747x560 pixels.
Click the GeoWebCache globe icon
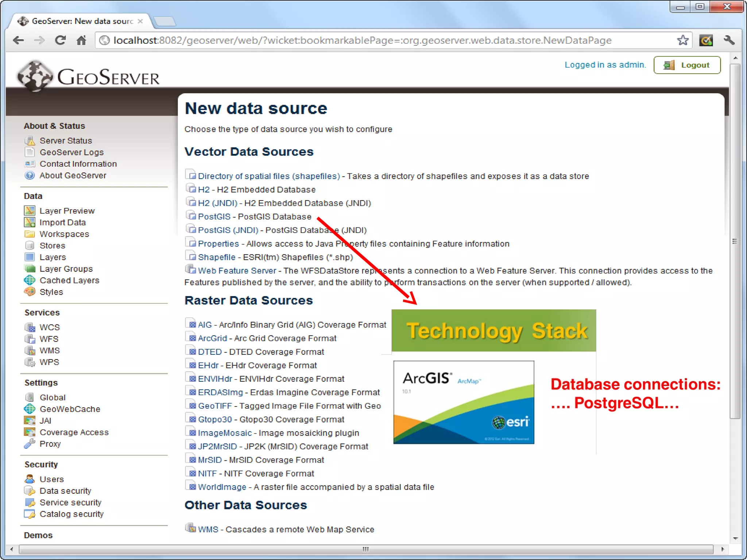[30, 409]
